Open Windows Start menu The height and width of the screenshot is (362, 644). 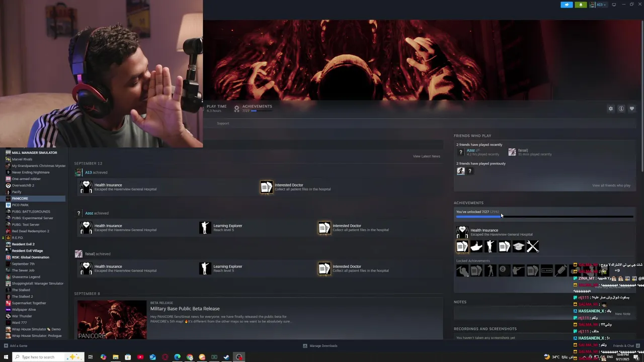pyautogui.click(x=6, y=357)
